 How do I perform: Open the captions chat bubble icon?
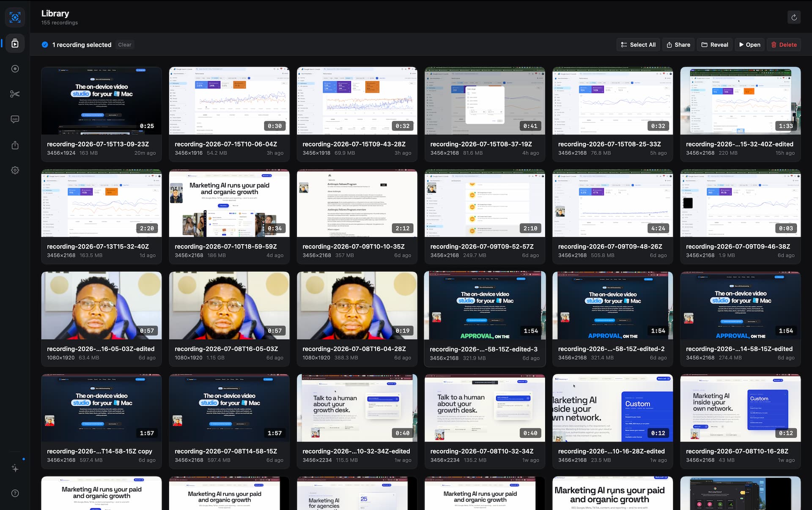coord(15,119)
